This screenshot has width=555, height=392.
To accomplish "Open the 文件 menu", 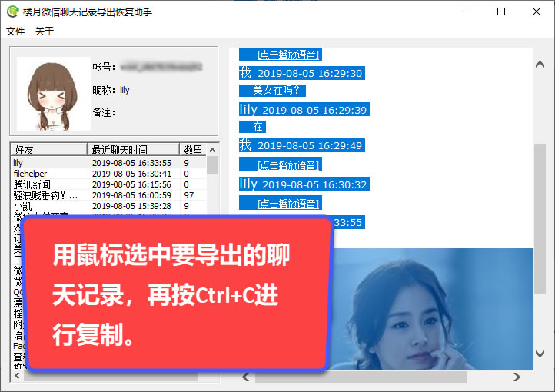I will coord(15,32).
